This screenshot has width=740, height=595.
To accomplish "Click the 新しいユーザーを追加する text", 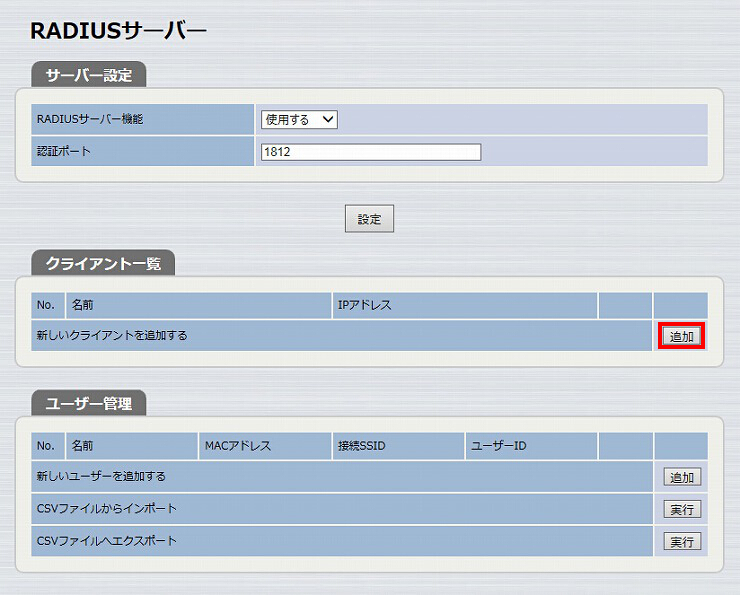I will [x=101, y=476].
